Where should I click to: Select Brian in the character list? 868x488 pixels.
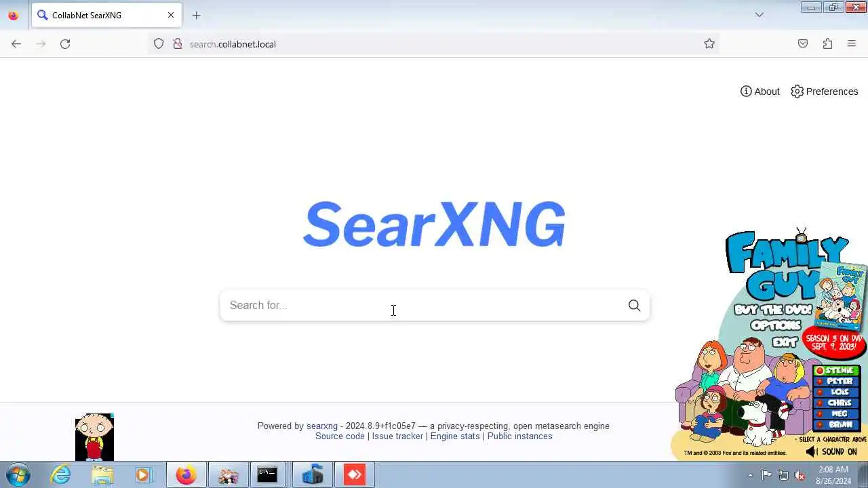point(837,425)
